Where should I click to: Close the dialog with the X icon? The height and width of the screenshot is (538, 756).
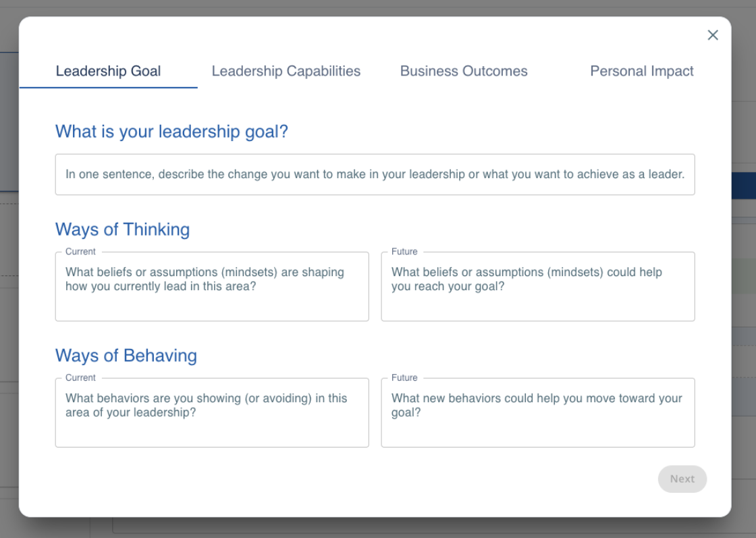tap(713, 35)
